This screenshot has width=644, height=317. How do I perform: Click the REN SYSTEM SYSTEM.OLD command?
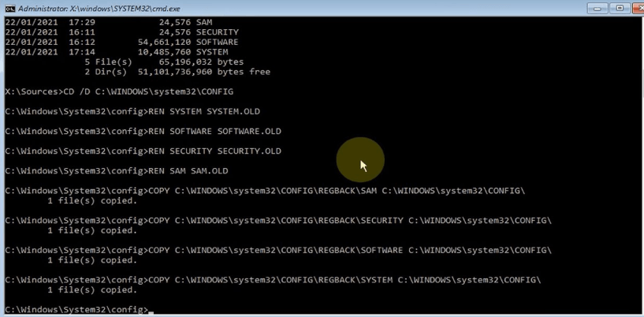[x=204, y=112]
